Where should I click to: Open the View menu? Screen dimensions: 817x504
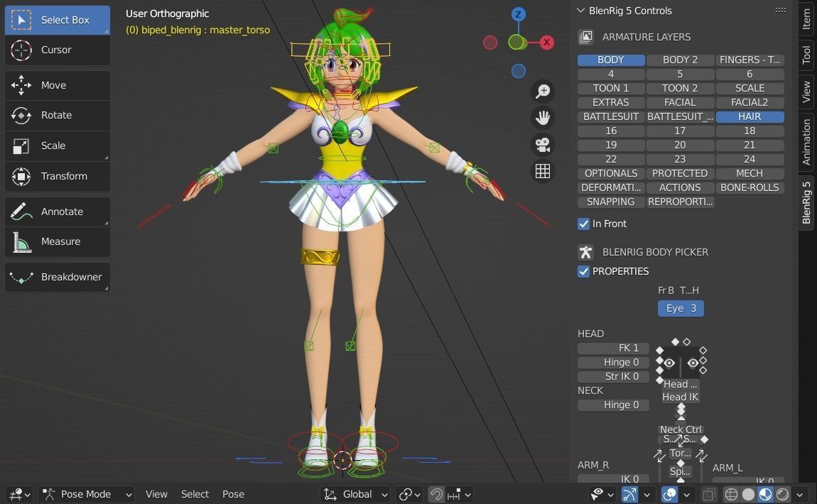click(156, 494)
